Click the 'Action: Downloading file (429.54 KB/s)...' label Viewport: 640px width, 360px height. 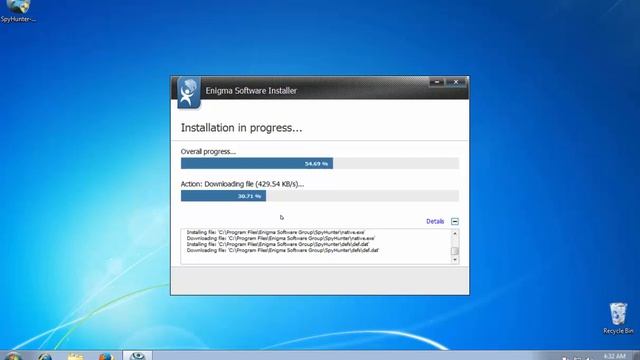click(242, 184)
